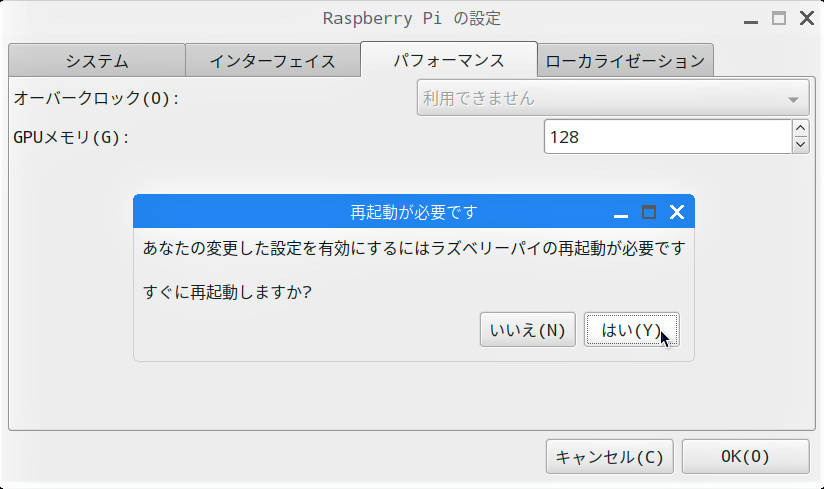This screenshot has height=489, width=824.
Task: Click いいえ(N) to skip reboot
Action: pyautogui.click(x=528, y=330)
